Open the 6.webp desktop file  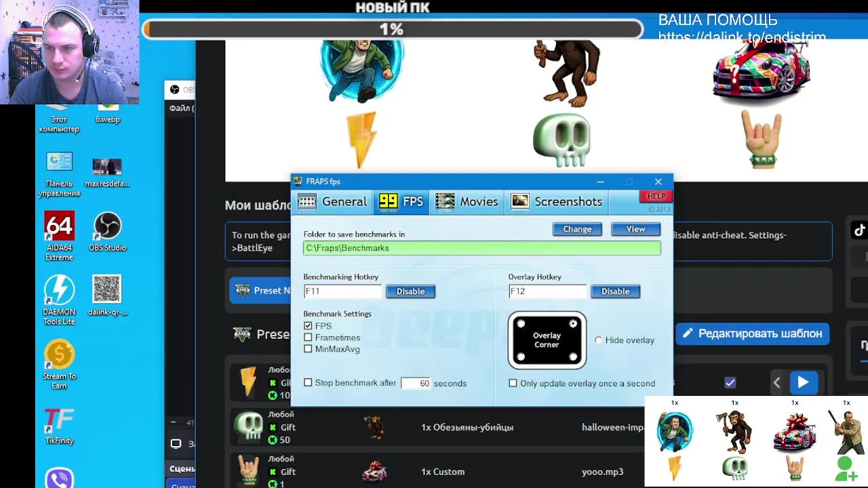(x=107, y=115)
